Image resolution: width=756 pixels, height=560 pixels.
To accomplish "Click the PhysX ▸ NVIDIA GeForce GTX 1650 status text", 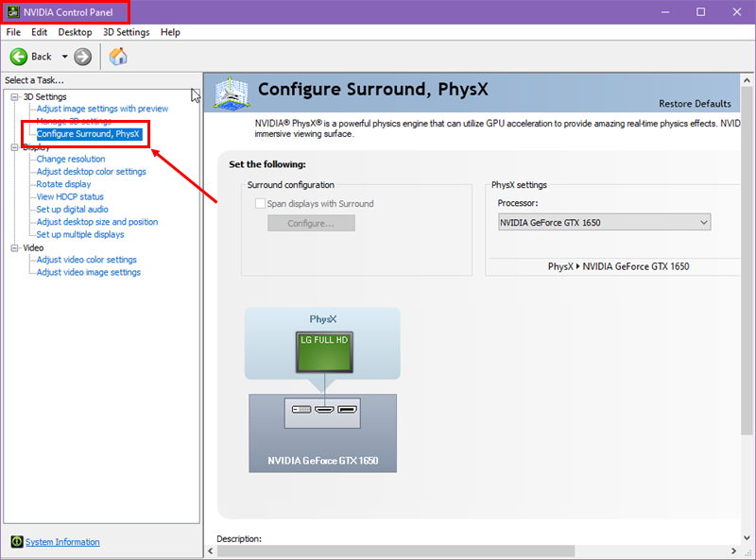I will [619, 266].
